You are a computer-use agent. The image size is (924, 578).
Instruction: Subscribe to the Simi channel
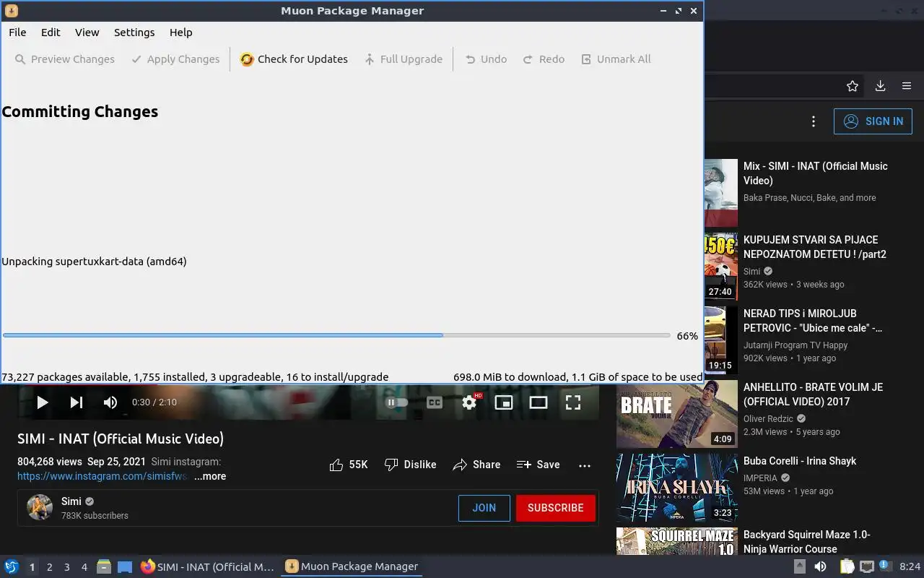coord(555,508)
